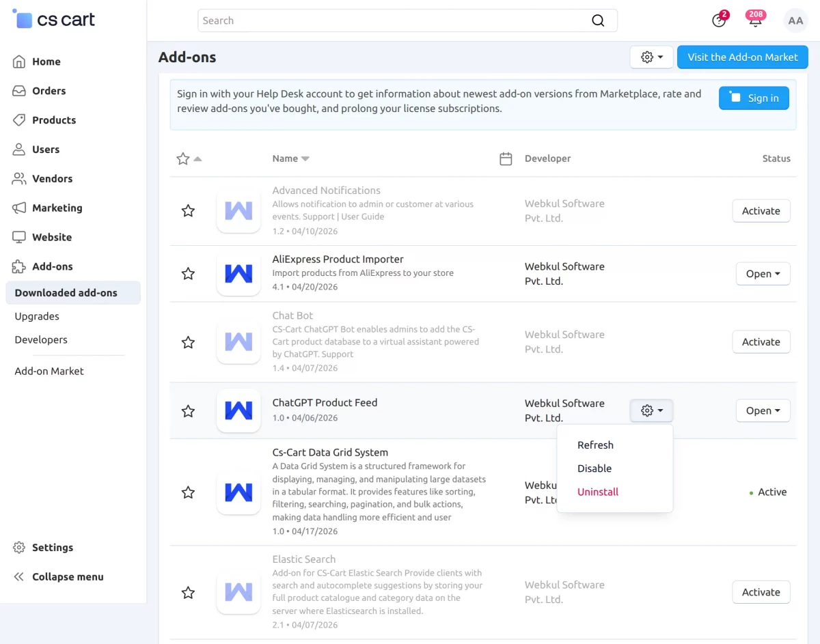Choose Disable from gear menu
820x644 pixels.
594,468
